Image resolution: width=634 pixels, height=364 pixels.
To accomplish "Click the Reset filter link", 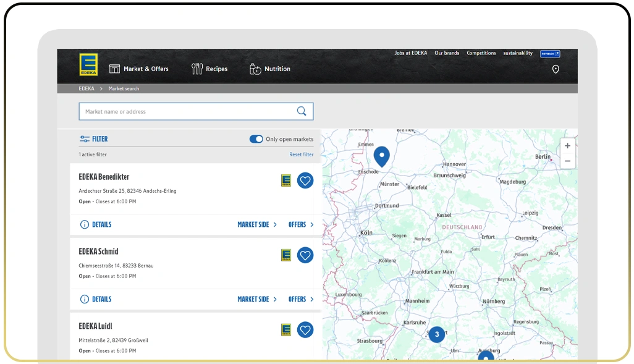I will click(x=301, y=154).
